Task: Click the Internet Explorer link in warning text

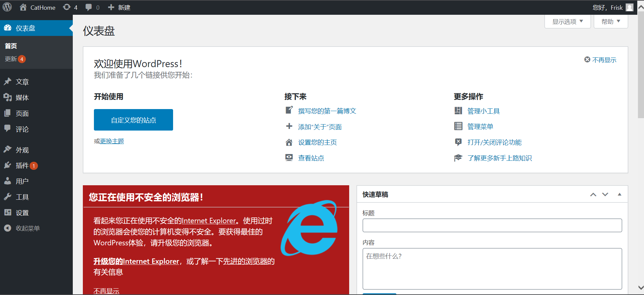Action: point(209,220)
